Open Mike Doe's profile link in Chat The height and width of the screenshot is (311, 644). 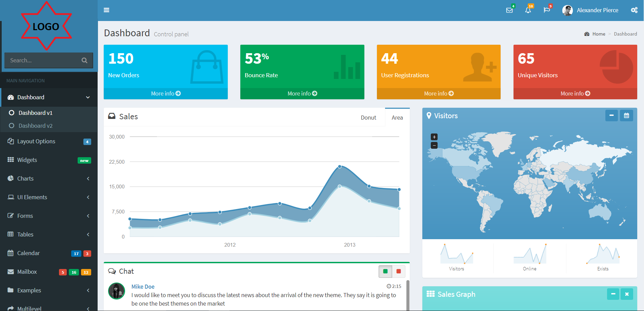point(143,286)
